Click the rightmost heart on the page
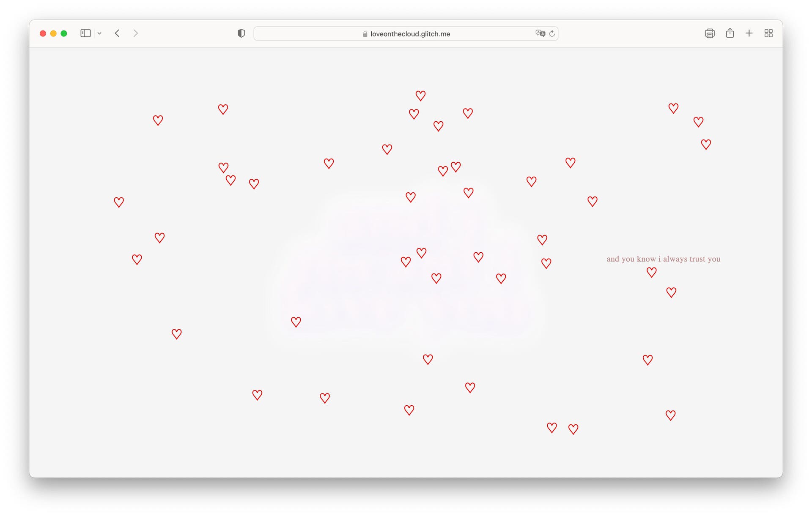 (706, 144)
